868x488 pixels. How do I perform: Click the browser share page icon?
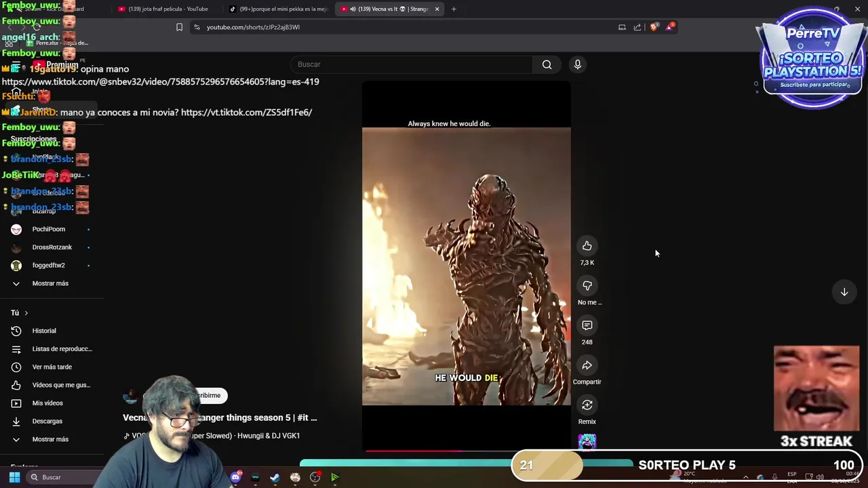pyautogui.click(x=637, y=27)
